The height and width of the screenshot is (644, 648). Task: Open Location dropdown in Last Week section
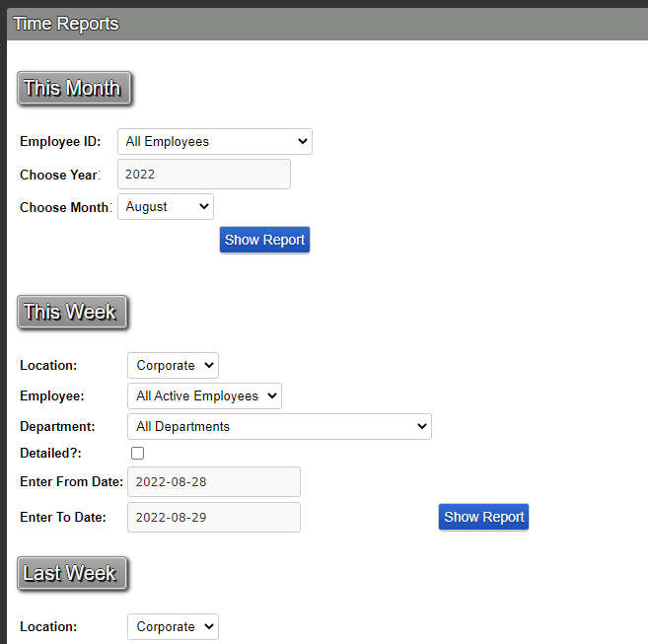(x=173, y=627)
